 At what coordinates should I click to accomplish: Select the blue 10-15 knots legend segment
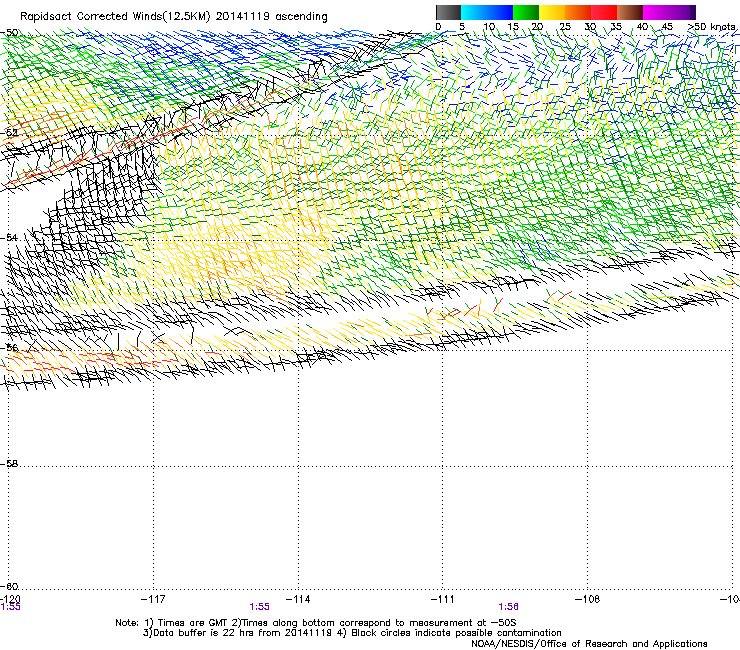click(x=500, y=12)
